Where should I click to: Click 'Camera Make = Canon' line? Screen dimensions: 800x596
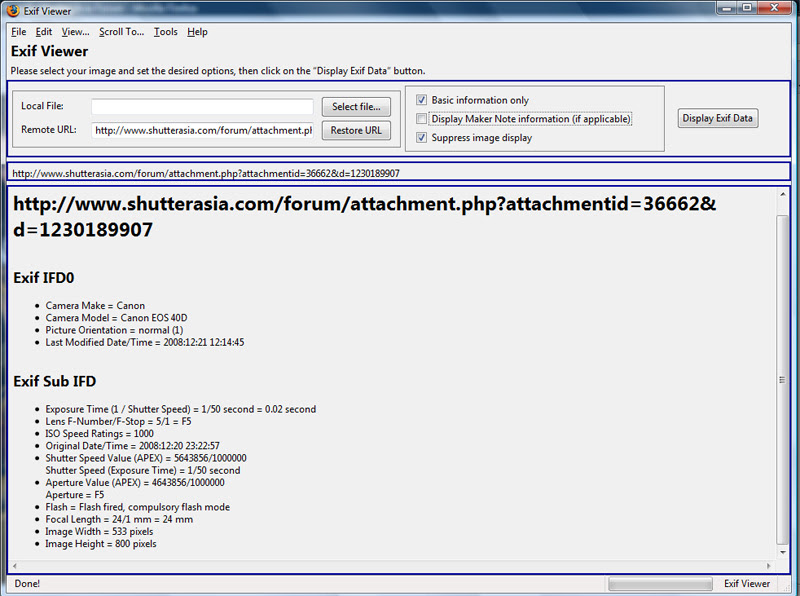tap(95, 306)
